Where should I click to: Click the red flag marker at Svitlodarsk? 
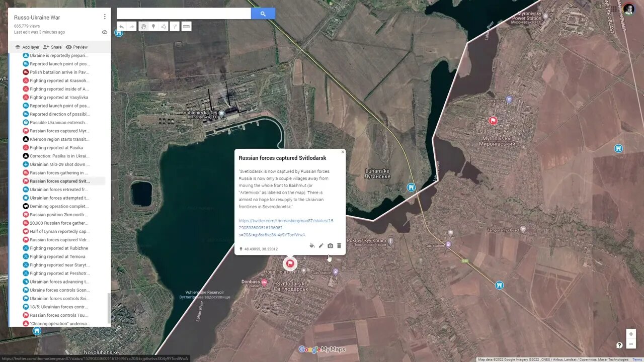click(289, 263)
